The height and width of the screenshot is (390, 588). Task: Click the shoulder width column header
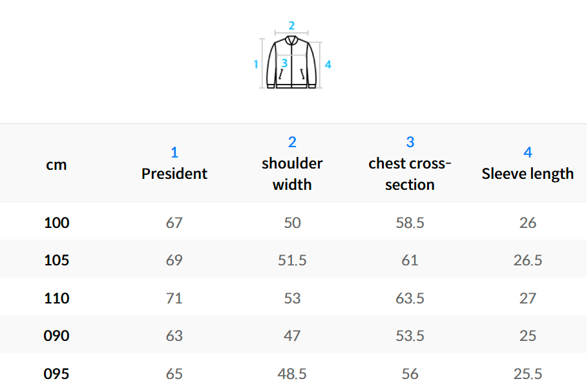(292, 174)
